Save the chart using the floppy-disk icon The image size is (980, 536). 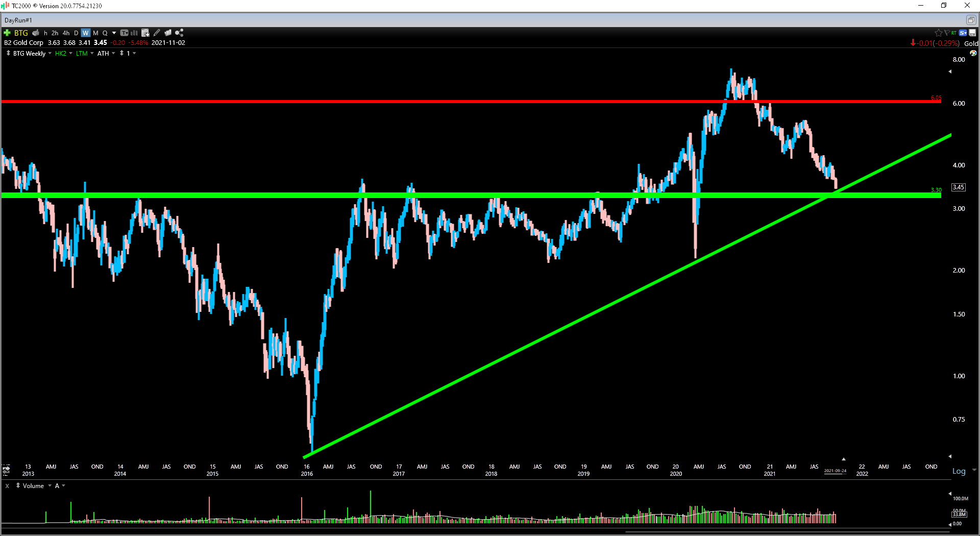tap(972, 33)
